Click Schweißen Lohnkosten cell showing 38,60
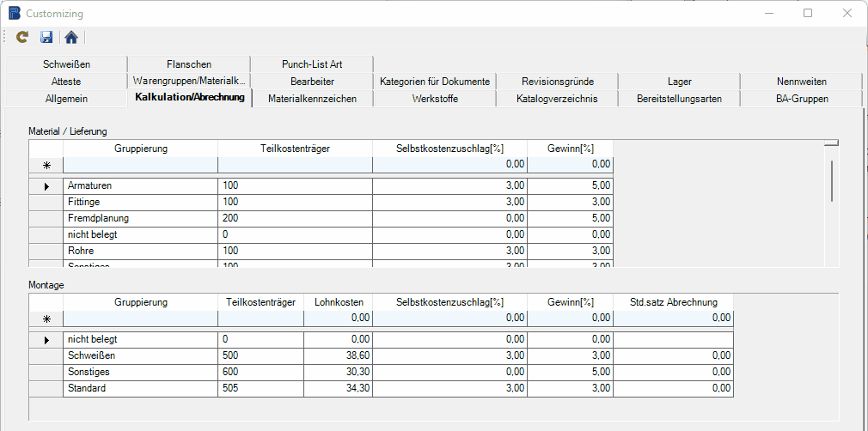 point(338,356)
